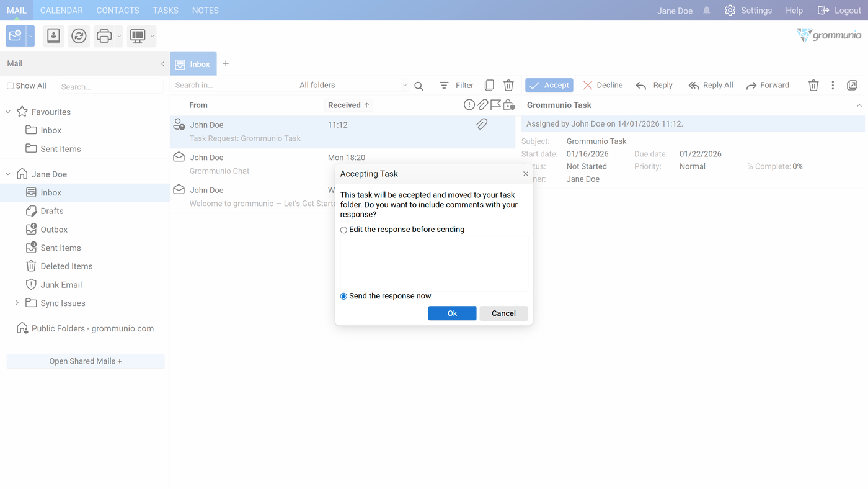Open the Filter menu

[456, 85]
